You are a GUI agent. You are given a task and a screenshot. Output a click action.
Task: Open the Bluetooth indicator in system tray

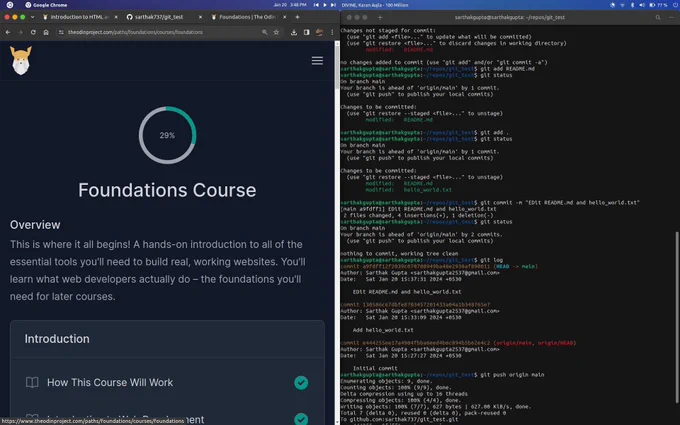tap(632, 5)
